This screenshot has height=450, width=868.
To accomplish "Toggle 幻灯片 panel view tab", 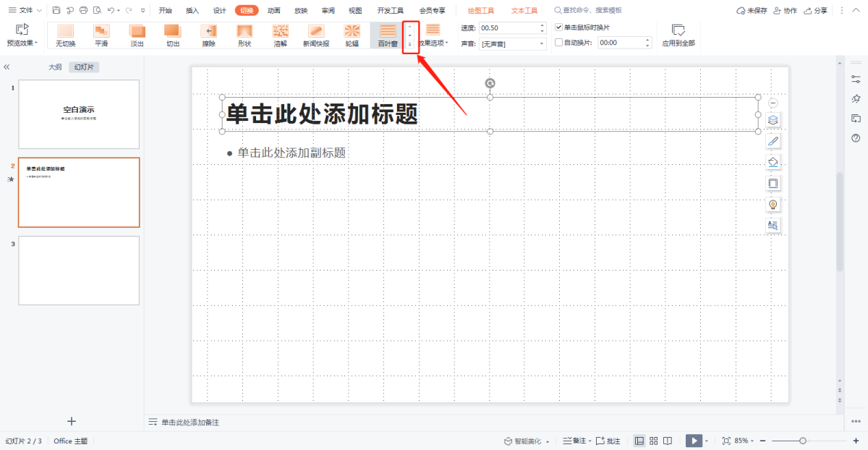I will (84, 67).
